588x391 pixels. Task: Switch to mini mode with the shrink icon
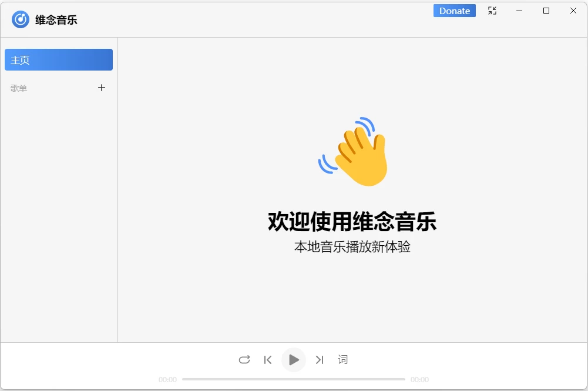(x=492, y=11)
